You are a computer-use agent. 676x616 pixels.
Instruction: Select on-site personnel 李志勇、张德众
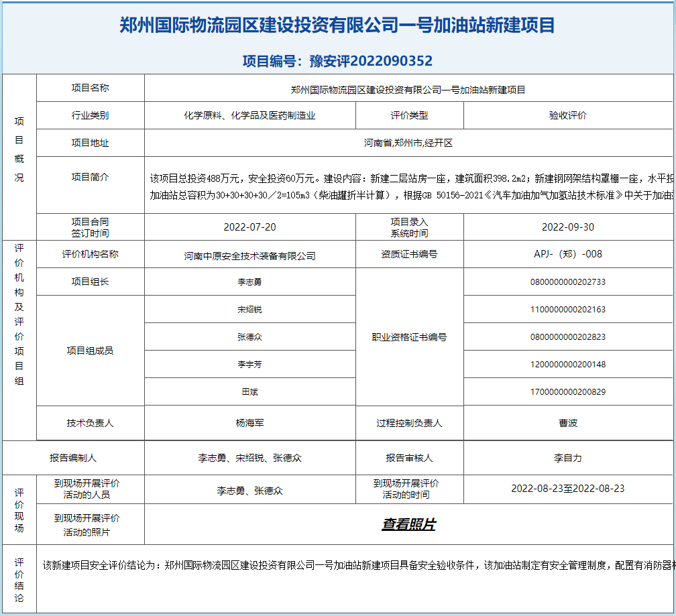(250, 491)
